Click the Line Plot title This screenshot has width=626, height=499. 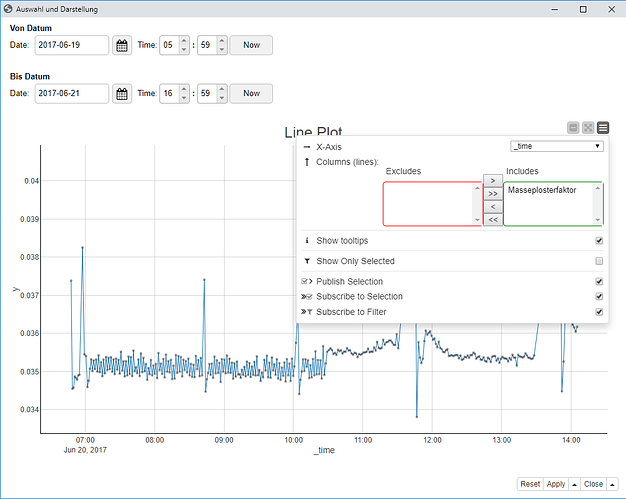point(313,132)
